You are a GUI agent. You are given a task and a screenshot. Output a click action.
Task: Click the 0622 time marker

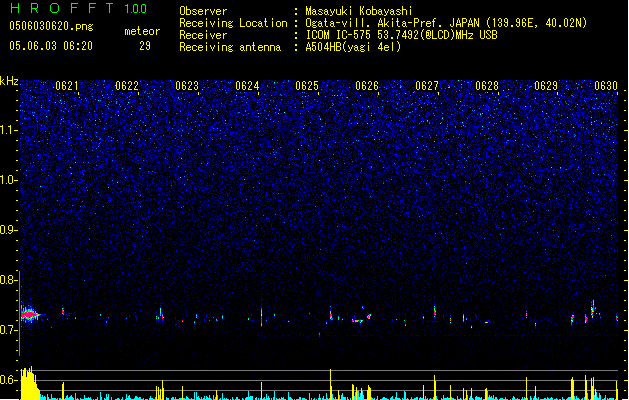127,86
